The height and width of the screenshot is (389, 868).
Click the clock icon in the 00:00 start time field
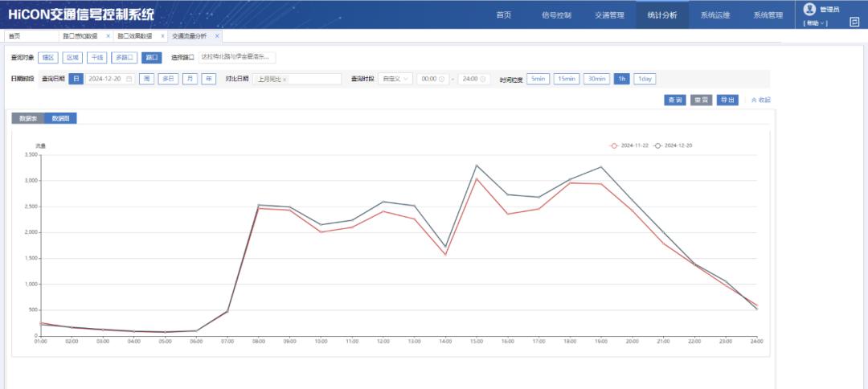point(442,79)
